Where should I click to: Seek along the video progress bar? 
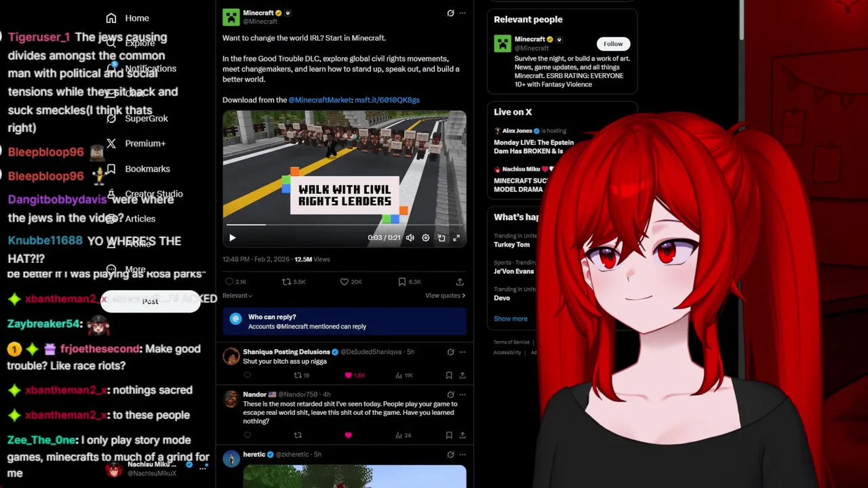[344, 224]
